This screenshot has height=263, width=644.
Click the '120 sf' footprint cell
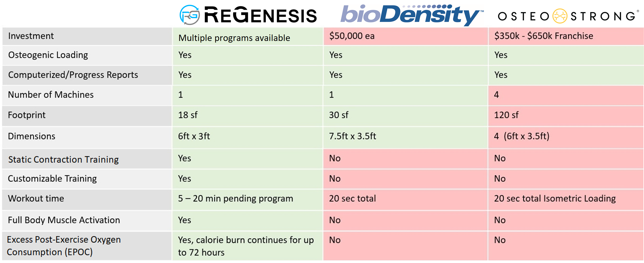coord(506,115)
